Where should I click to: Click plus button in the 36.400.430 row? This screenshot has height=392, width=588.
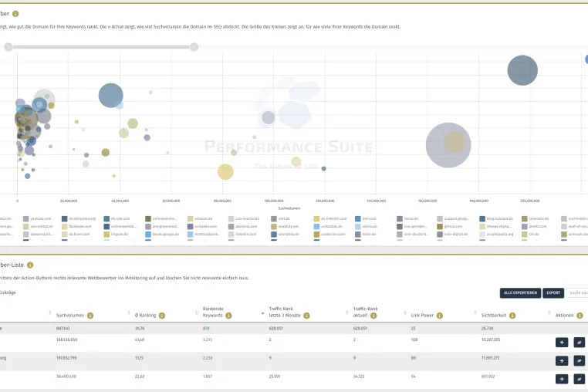562,379
